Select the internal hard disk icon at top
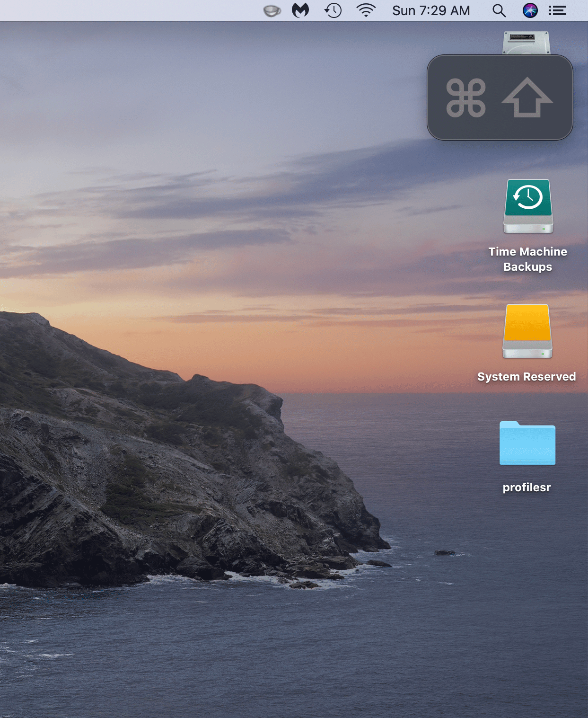The width and height of the screenshot is (588, 718). pos(527,43)
